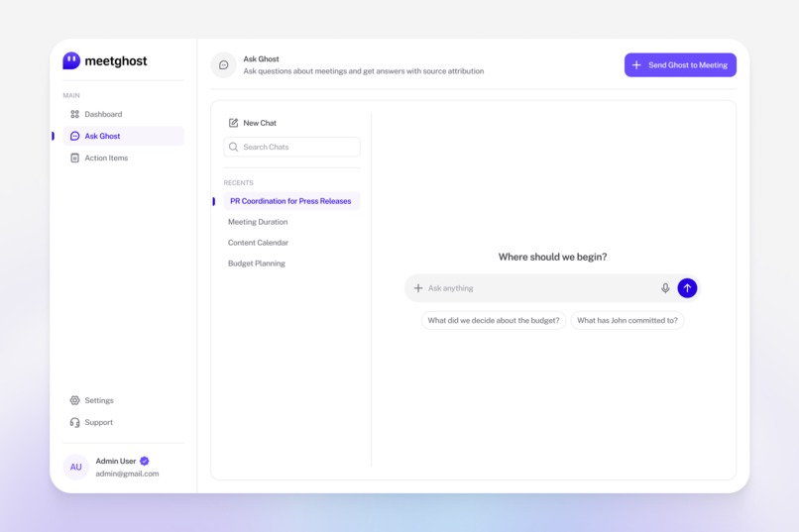Click the Ask Ghost page title text

click(x=261, y=59)
